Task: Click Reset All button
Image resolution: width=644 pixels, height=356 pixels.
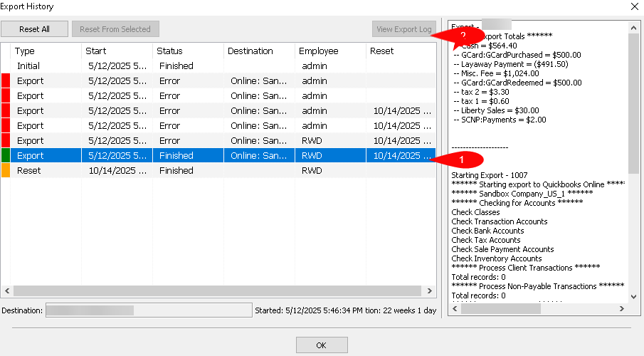Action: coord(34,29)
